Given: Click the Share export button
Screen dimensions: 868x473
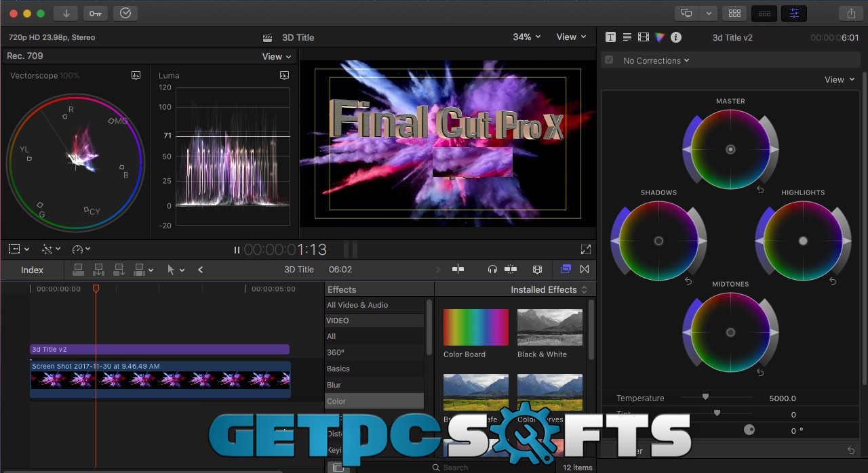Looking at the screenshot, I should tap(850, 13).
